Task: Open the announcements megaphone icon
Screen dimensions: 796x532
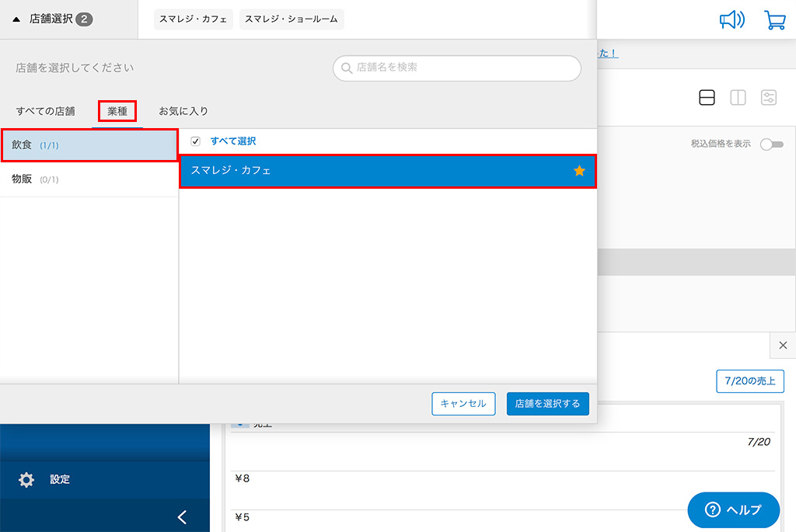Action: click(732, 19)
